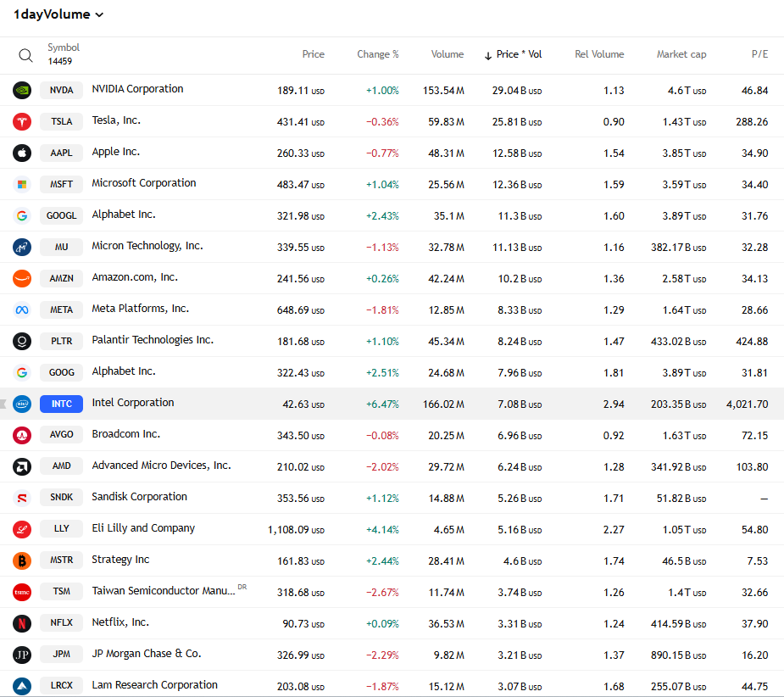This screenshot has width=784, height=697.
Task: Open the META ticker symbol
Action: [x=62, y=309]
